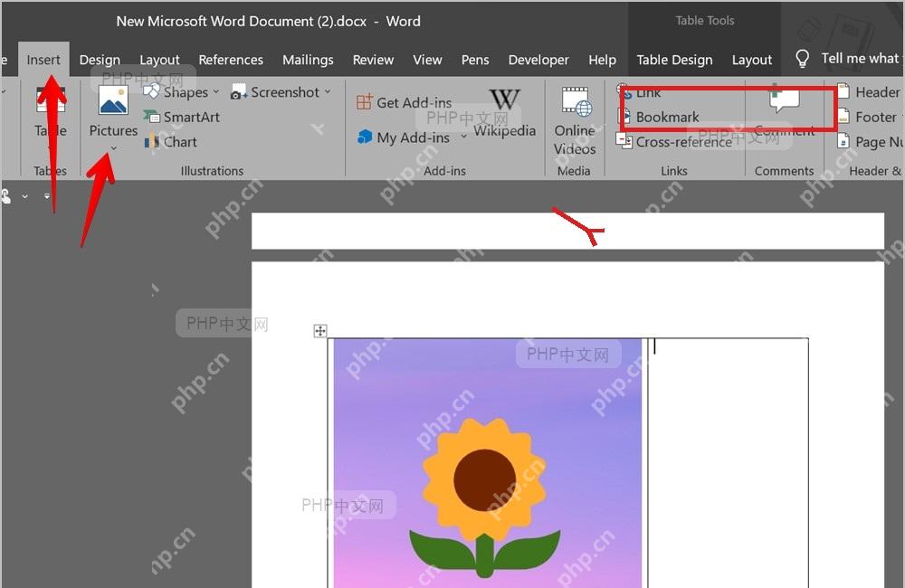
Task: Expand the My Add-ins dropdown arrow
Action: tap(463, 137)
